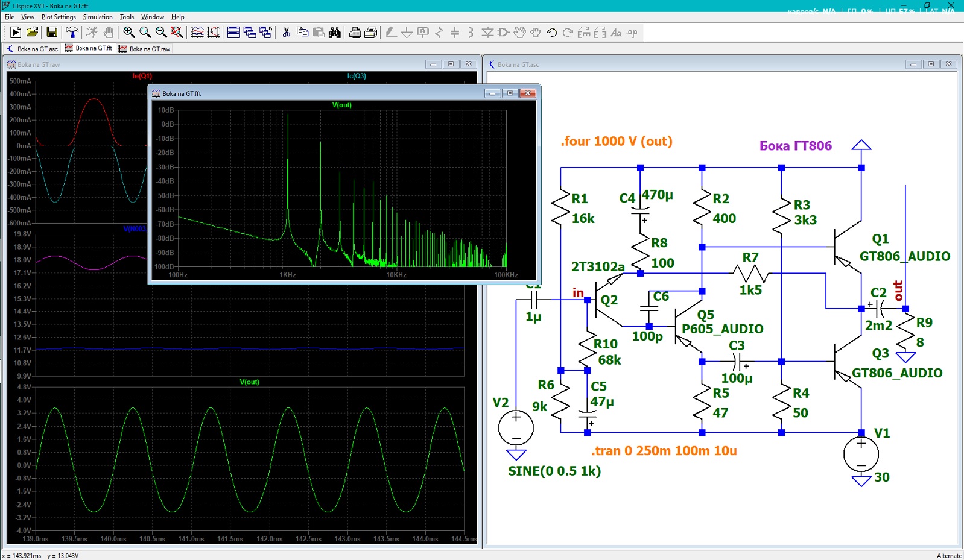Click the P605_AUDIO label of Q5
This screenshot has height=560, width=964.
coord(723,329)
